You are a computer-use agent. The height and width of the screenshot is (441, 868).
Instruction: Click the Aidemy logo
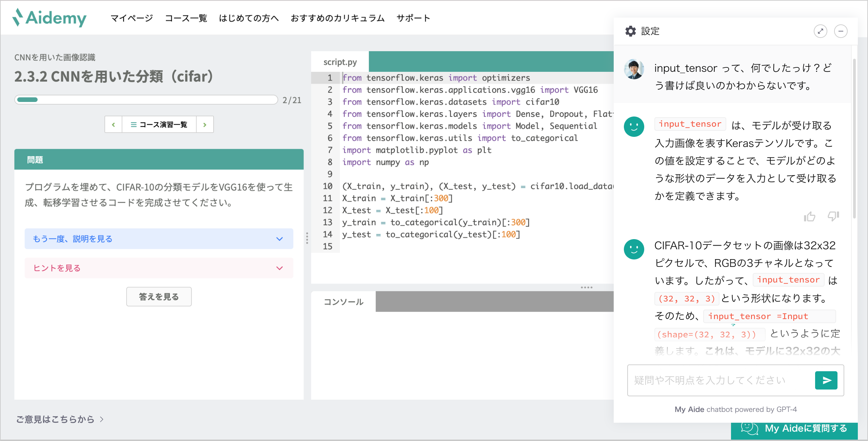click(x=50, y=18)
